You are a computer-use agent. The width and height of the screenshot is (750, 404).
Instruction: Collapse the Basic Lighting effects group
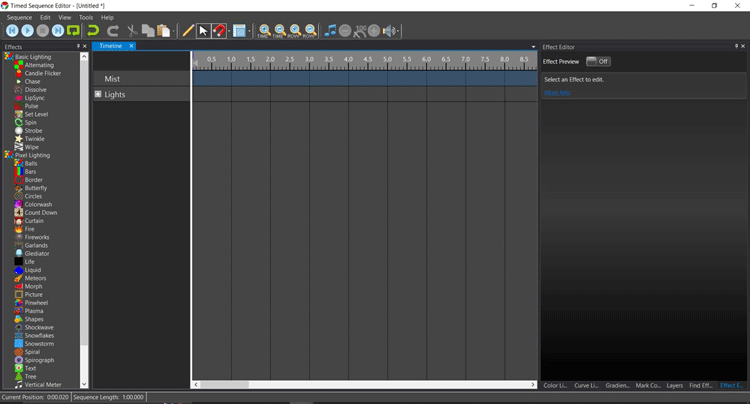9,56
